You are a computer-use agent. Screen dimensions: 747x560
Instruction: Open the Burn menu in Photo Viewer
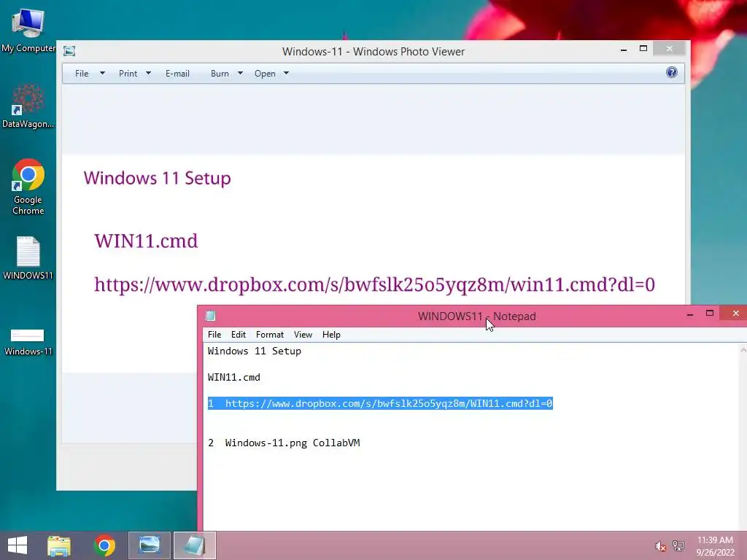(x=220, y=74)
